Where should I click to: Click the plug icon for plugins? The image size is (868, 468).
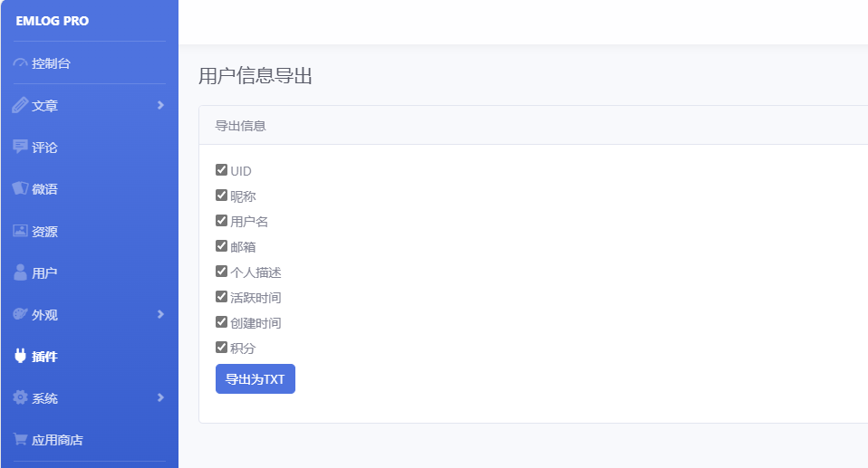(x=20, y=357)
